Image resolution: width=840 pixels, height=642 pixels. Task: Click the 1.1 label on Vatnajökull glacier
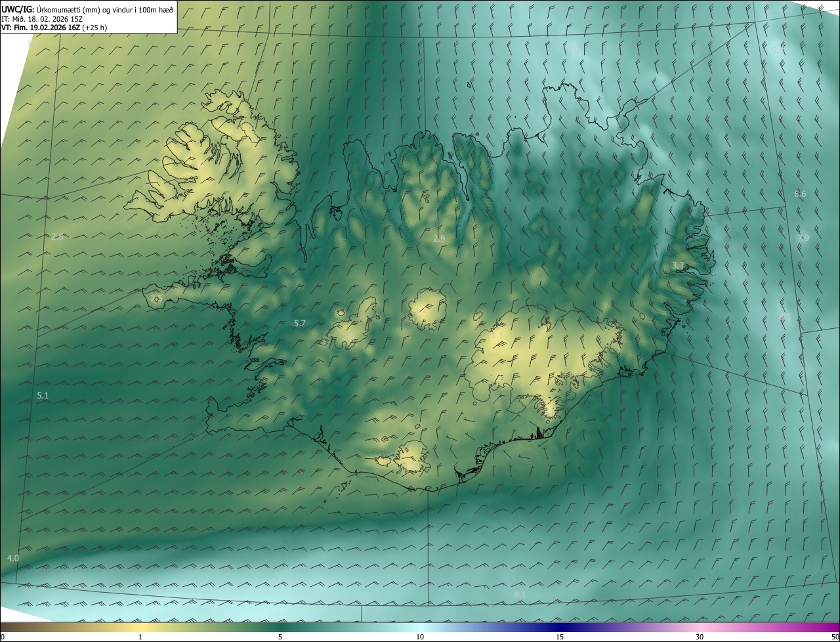tap(497, 335)
